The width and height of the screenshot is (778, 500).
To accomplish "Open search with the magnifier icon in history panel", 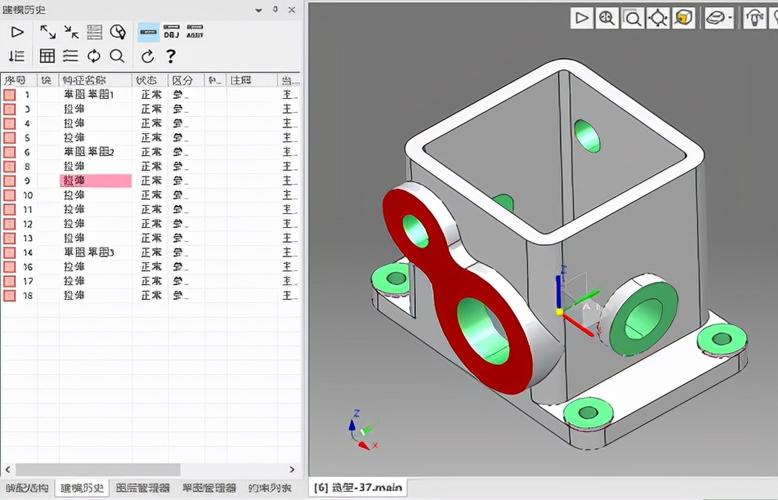I will 117,56.
